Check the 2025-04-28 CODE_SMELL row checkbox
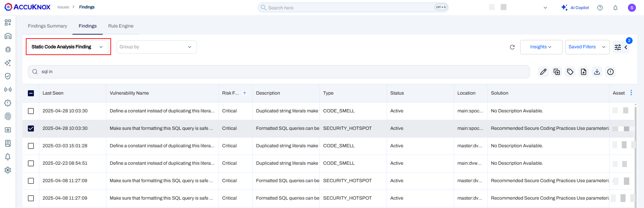The width and height of the screenshot is (644, 208). (x=31, y=111)
